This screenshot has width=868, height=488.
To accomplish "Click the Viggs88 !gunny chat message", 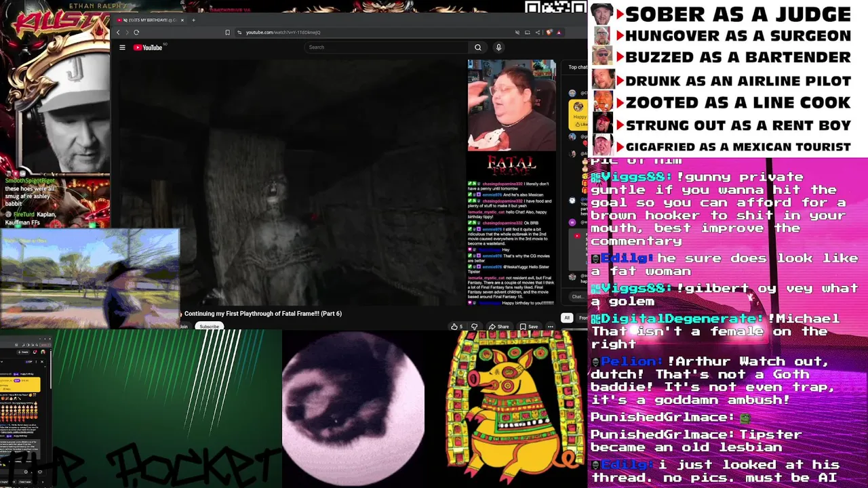I will pos(719,209).
